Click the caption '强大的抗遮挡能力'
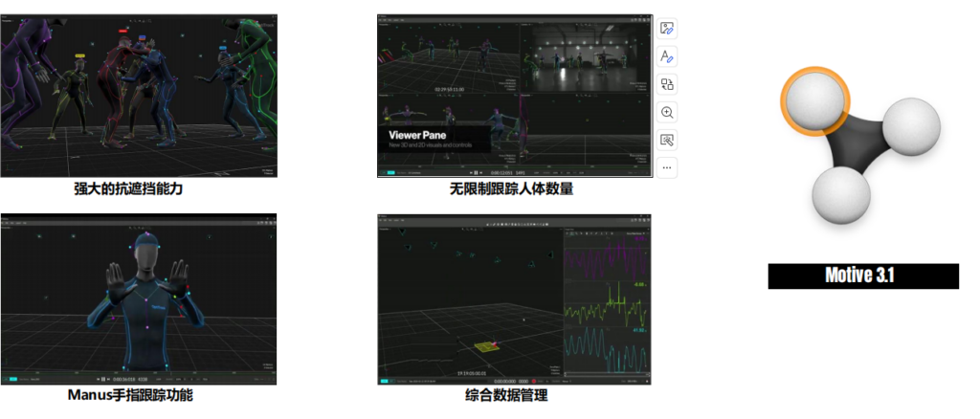The image size is (980, 419). (128, 188)
